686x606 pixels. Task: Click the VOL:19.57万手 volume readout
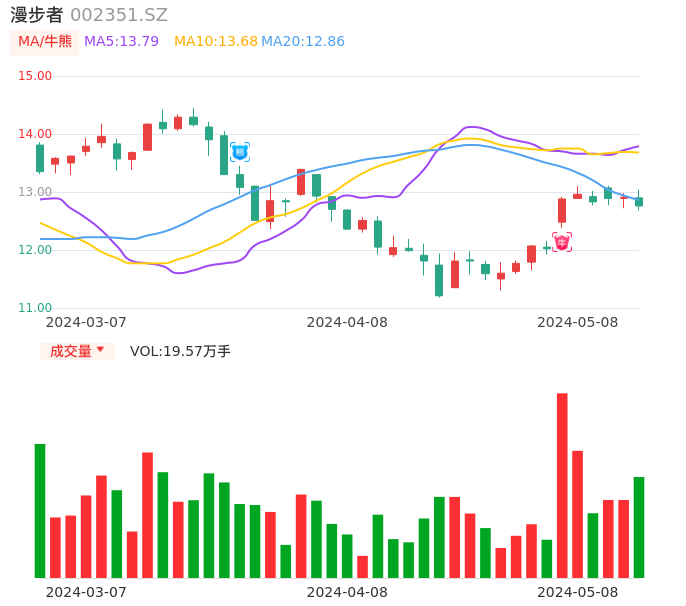pos(180,351)
